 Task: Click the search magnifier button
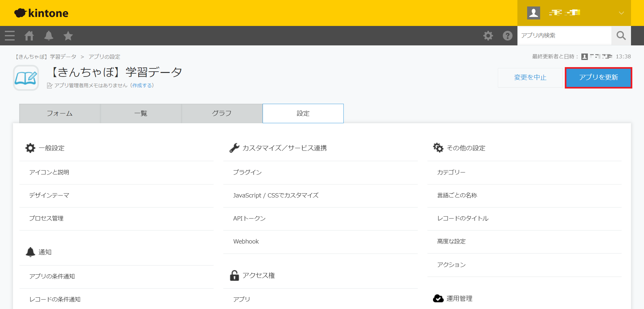[621, 36]
